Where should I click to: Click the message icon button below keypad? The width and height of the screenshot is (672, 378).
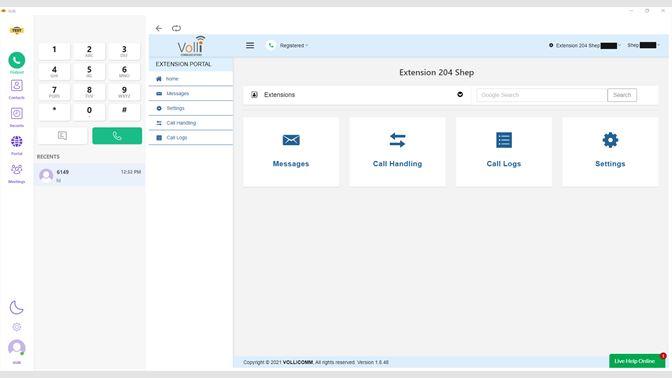click(62, 135)
